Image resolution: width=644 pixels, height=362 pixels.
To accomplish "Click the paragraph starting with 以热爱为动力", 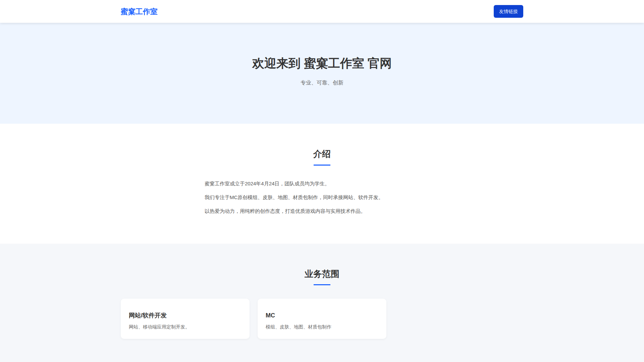I will (x=284, y=211).
